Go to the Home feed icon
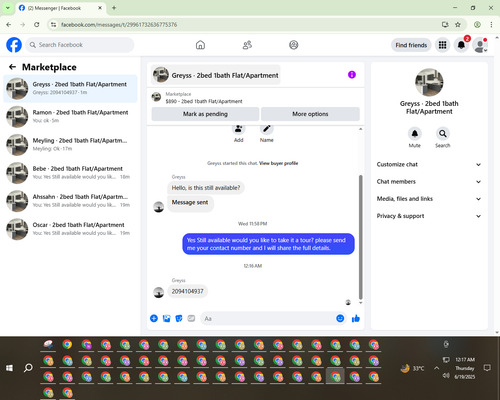Viewport: 500px width, 400px height. [200, 45]
